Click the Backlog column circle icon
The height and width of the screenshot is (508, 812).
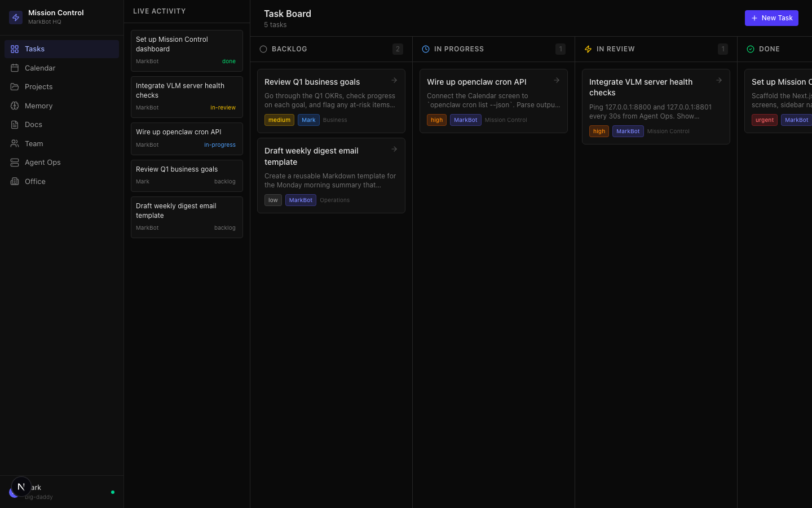click(263, 49)
